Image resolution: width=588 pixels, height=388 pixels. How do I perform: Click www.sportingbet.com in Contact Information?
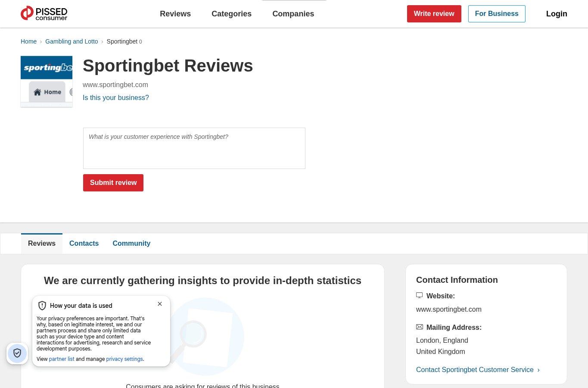(x=449, y=310)
